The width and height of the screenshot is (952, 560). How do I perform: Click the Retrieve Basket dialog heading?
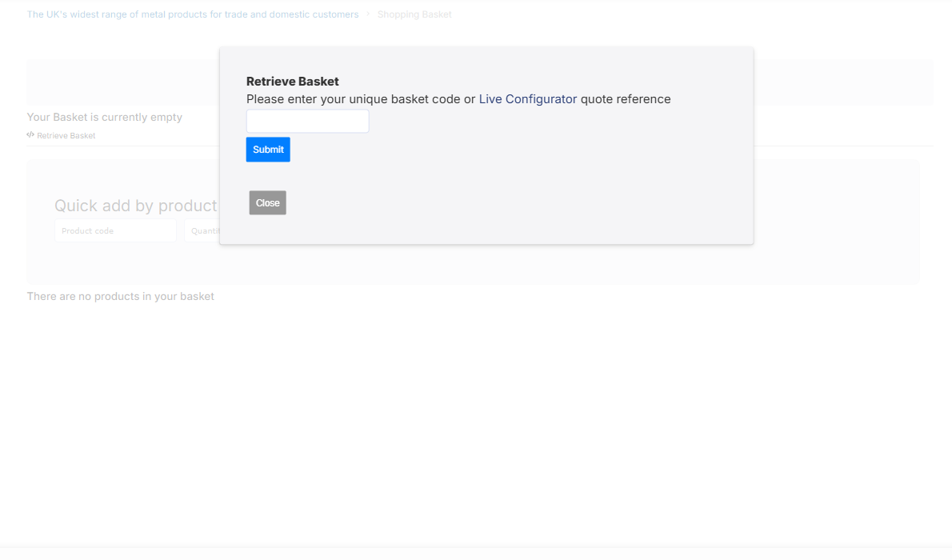click(293, 82)
